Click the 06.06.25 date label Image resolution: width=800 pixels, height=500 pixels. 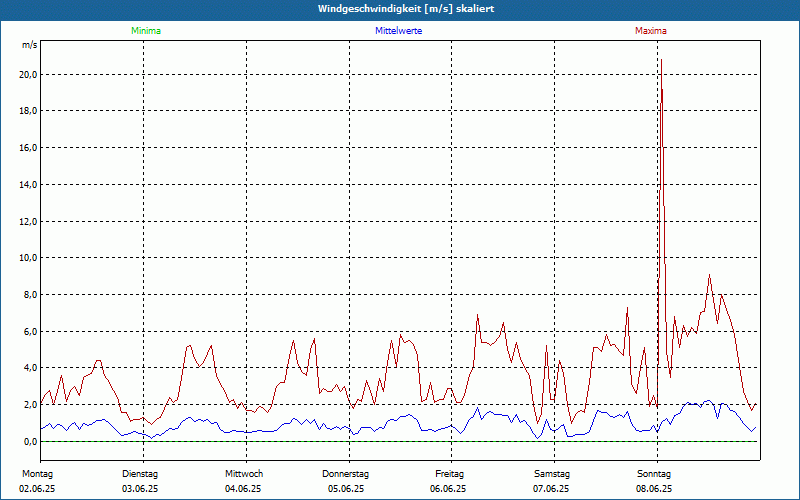[x=448, y=489]
